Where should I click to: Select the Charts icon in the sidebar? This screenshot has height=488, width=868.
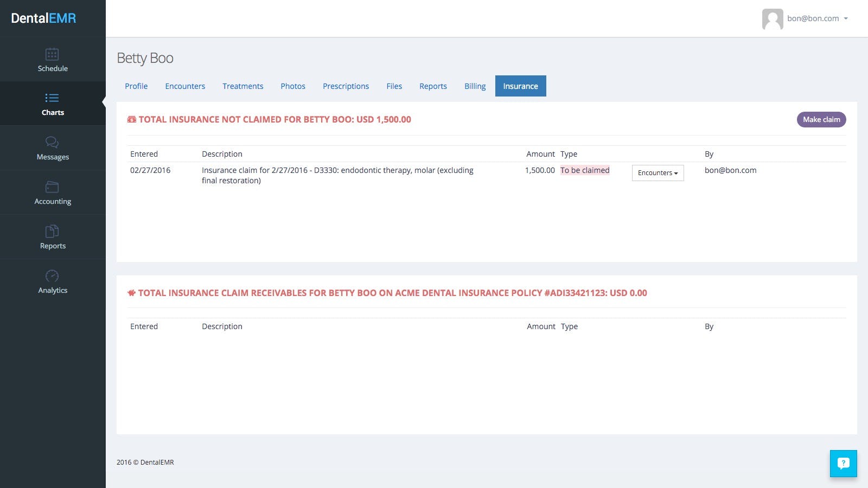point(53,99)
